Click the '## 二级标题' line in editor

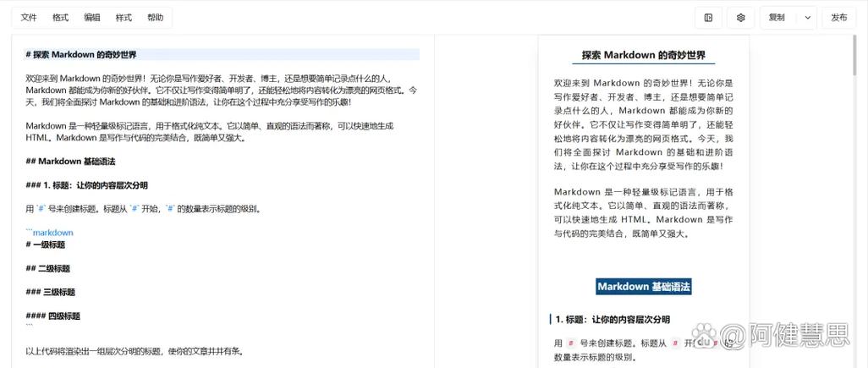pos(47,268)
